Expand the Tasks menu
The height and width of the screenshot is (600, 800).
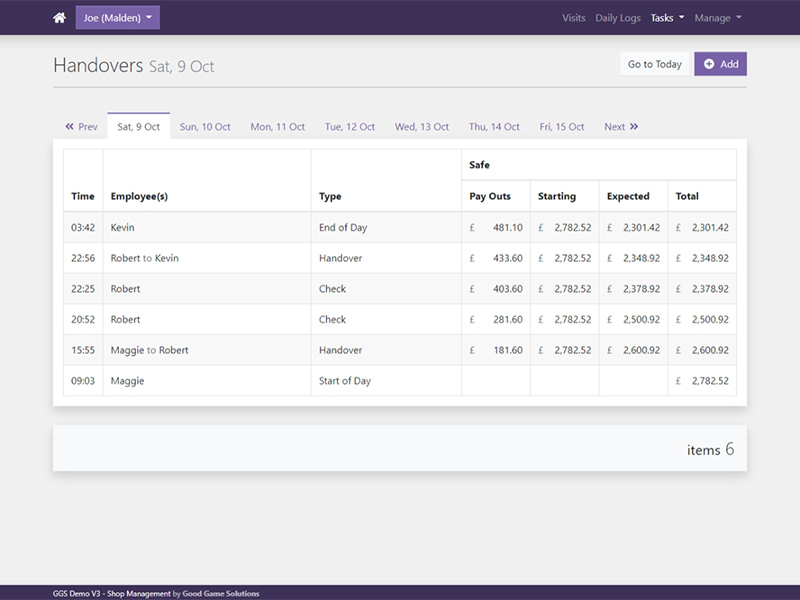point(667,18)
